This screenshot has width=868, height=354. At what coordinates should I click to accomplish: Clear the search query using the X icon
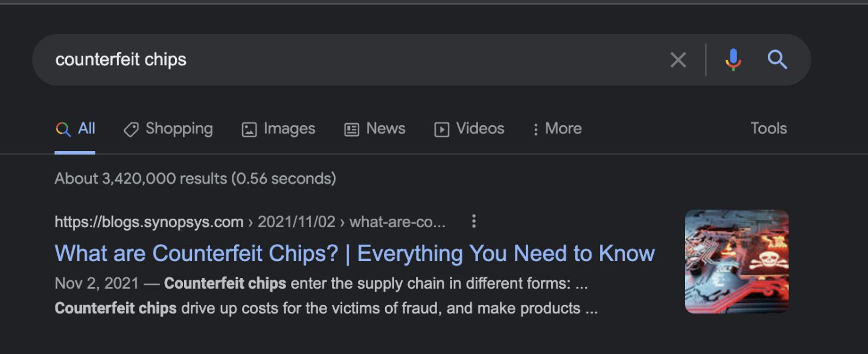[x=678, y=59]
